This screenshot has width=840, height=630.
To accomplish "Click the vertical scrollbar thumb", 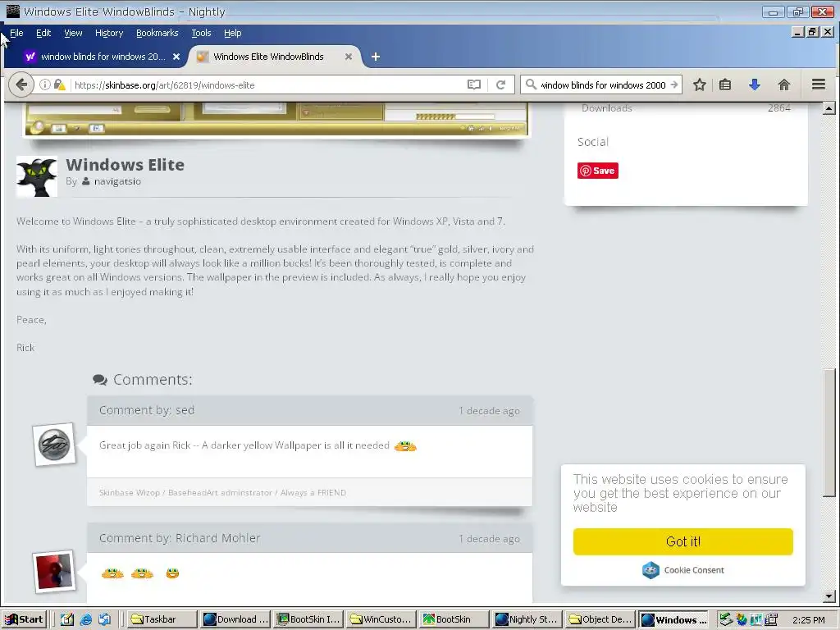I will 829,433.
